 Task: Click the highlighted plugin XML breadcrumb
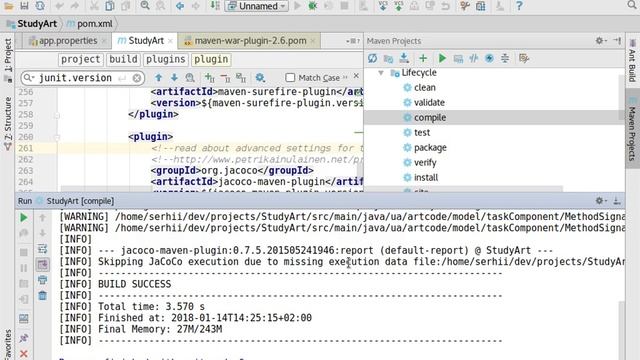(211, 59)
